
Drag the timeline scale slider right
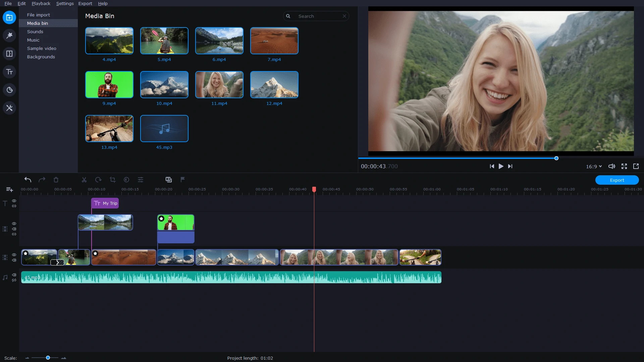pos(48,358)
